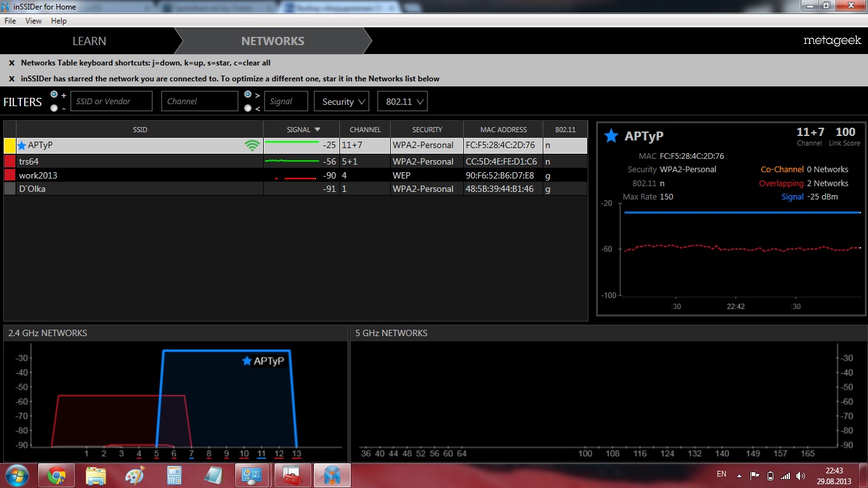Open the View menu
The image size is (868, 488).
pyautogui.click(x=33, y=21)
